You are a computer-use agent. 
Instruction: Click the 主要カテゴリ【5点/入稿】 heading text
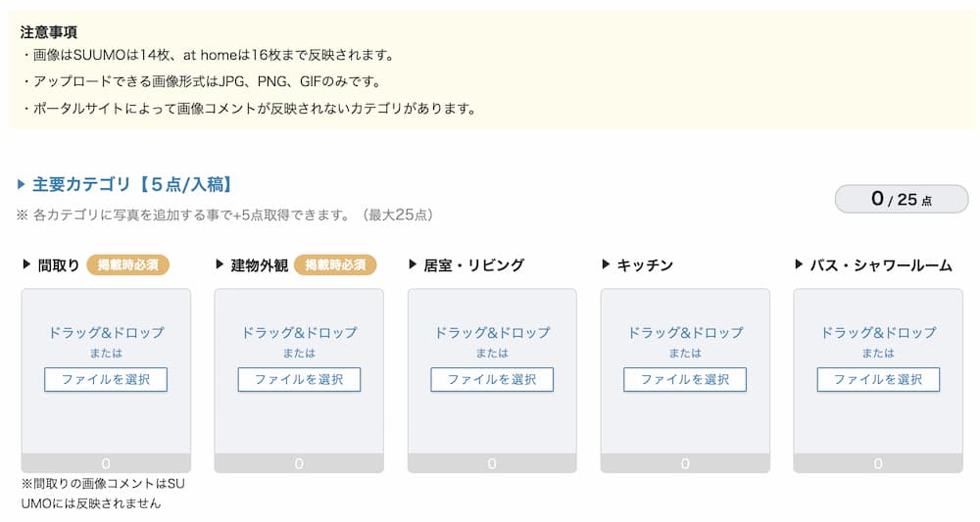tap(131, 184)
